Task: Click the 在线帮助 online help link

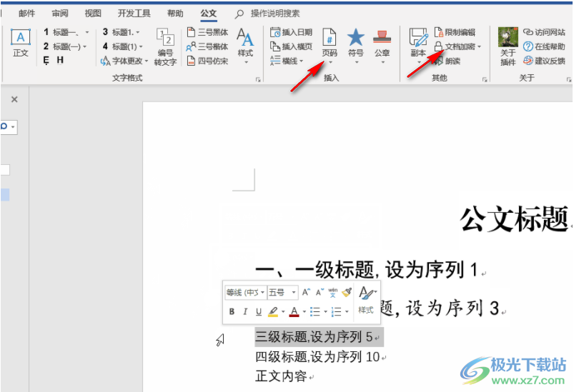Action: pos(544,46)
